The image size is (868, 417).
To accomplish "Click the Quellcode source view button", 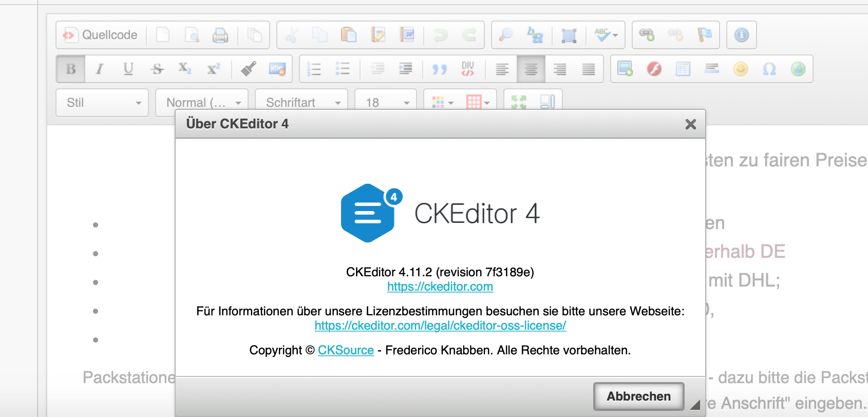I will tap(101, 35).
